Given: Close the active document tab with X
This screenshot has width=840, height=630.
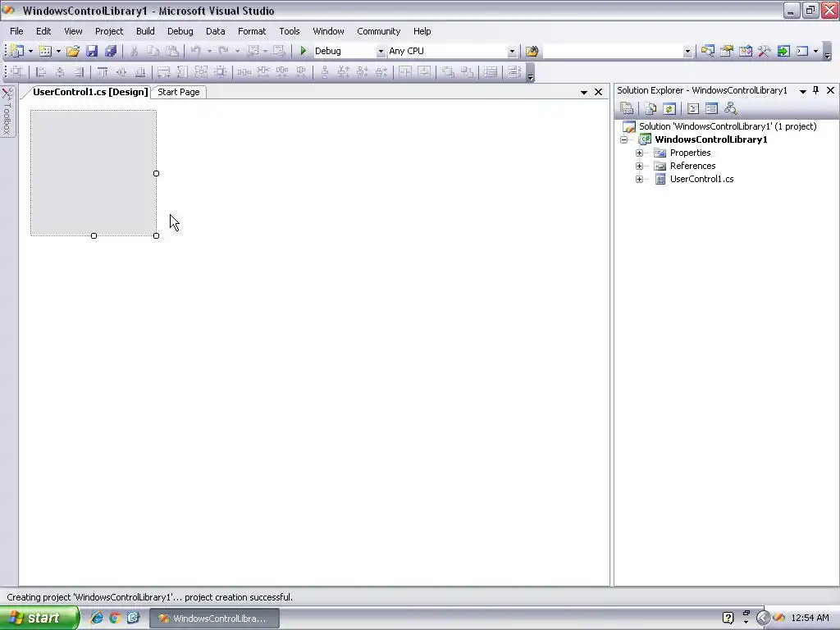Looking at the screenshot, I should pos(598,92).
